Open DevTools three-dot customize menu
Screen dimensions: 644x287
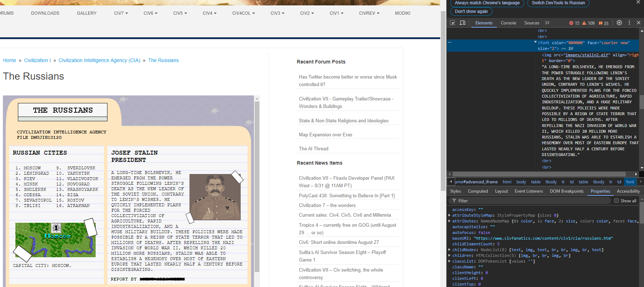[629, 23]
